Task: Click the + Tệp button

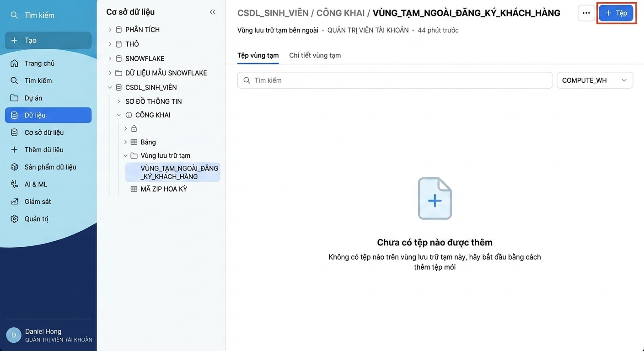Action: (x=616, y=13)
